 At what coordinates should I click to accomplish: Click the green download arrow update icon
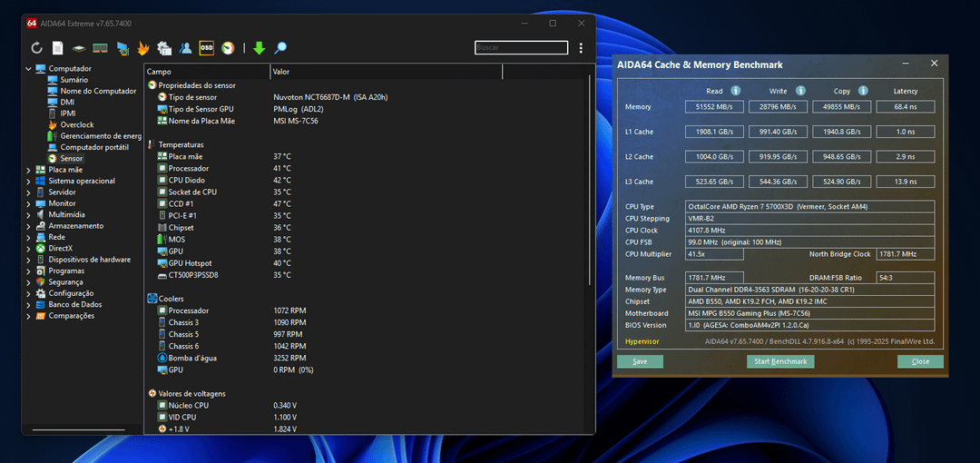[x=260, y=47]
